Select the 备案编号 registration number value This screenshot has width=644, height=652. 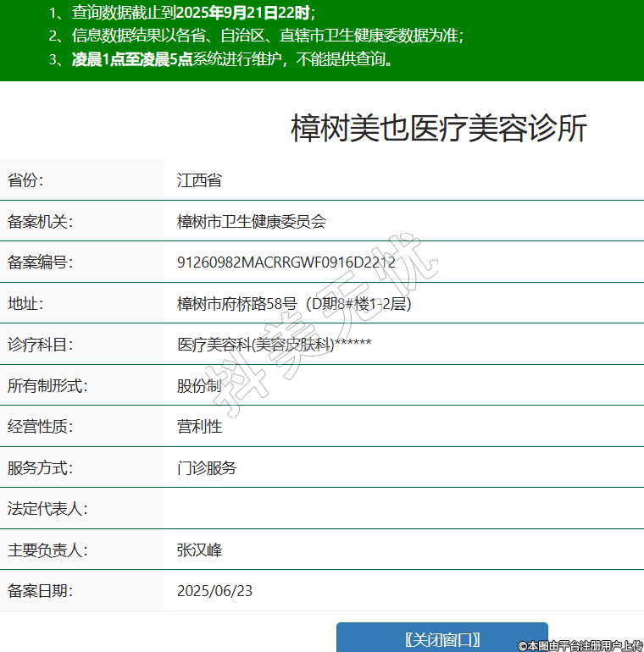tap(286, 262)
